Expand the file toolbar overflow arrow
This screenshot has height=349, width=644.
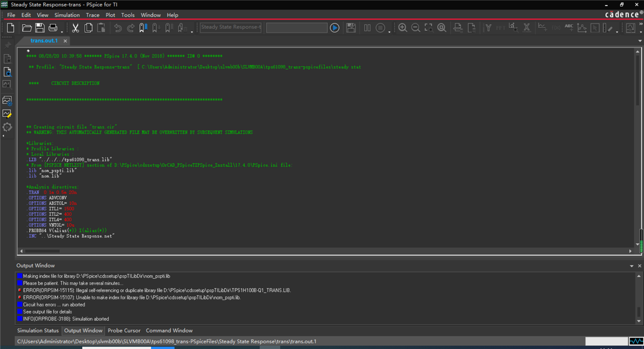tap(62, 31)
